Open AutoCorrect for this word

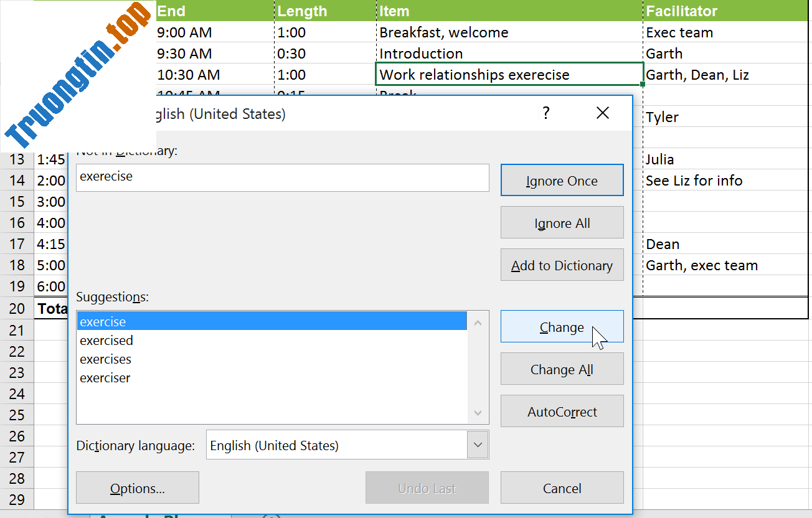pos(562,412)
